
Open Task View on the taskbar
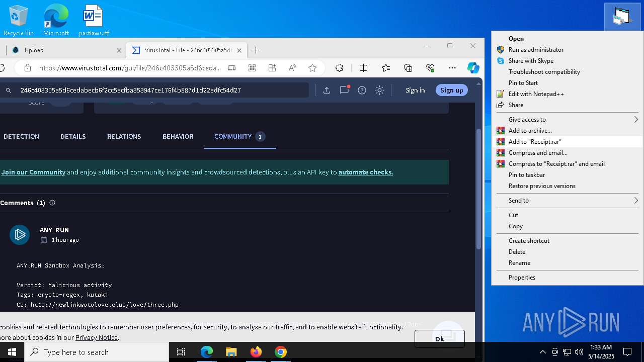pos(181,352)
